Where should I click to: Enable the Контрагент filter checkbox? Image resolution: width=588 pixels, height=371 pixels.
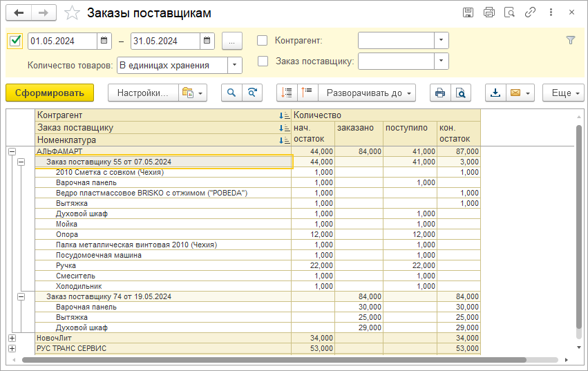pos(263,41)
